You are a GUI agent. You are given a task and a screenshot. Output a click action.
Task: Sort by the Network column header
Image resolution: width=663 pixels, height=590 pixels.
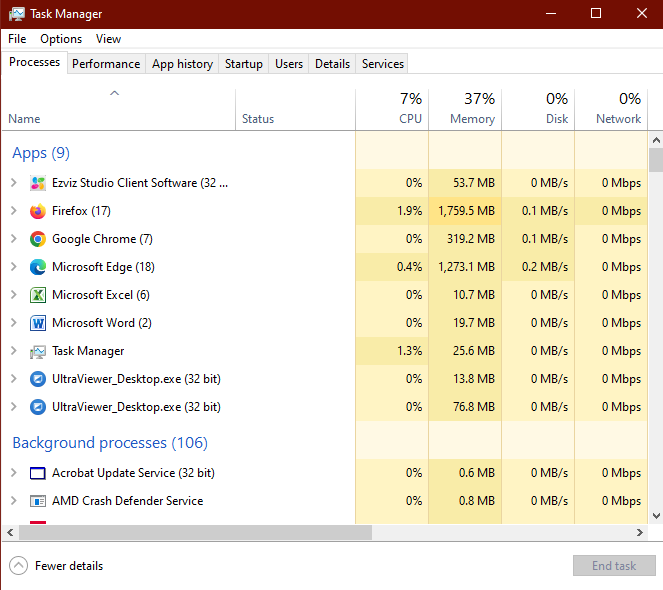coord(611,110)
